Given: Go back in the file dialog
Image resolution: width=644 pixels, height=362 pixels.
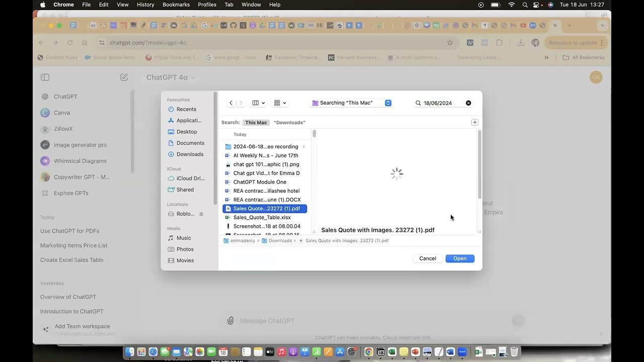Looking at the screenshot, I should coord(231,103).
